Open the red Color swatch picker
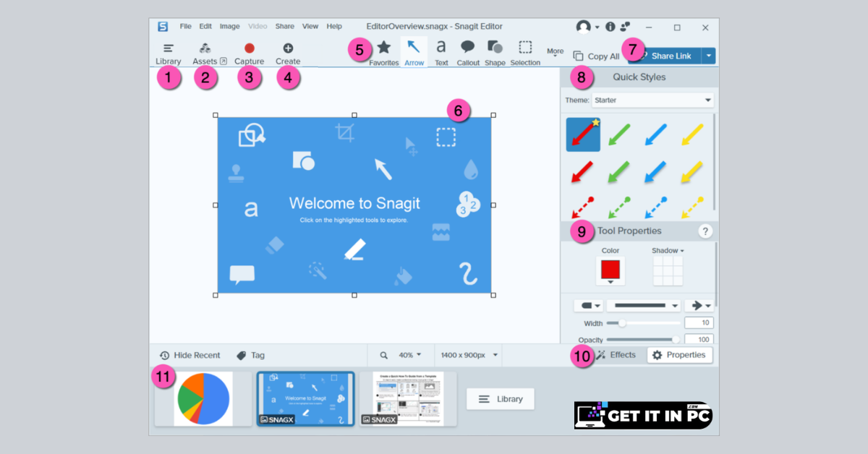The image size is (868, 454). click(610, 272)
